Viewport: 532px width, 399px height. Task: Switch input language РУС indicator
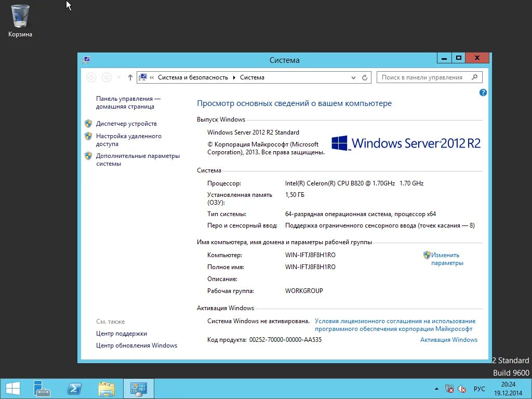coord(479,389)
